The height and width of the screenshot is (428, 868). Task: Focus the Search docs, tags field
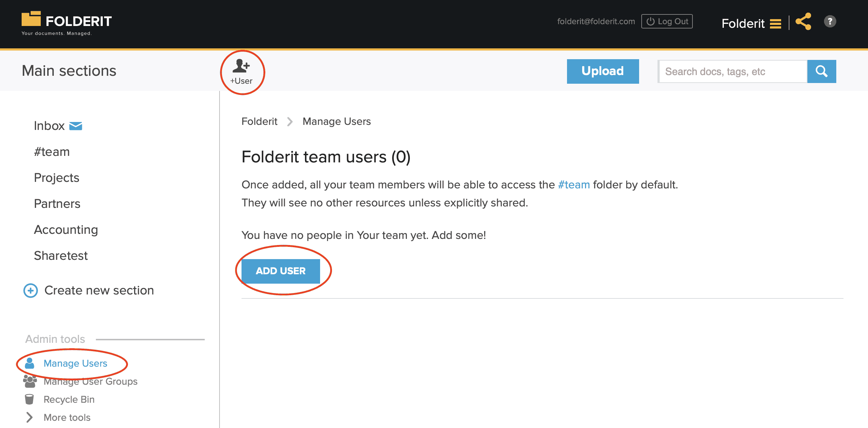[732, 71]
